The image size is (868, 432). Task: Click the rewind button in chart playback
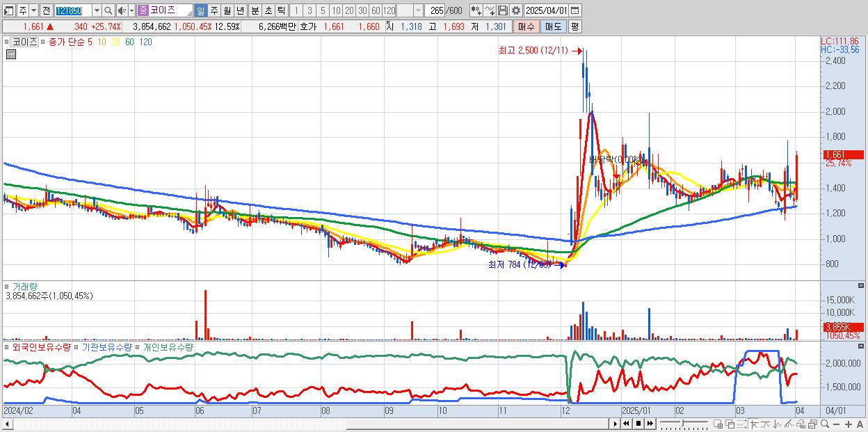pyautogui.click(x=627, y=424)
